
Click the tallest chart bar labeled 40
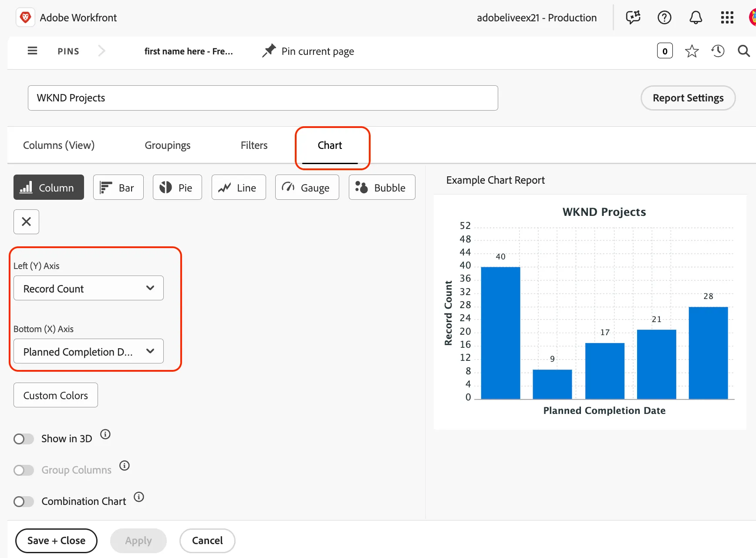(500, 333)
